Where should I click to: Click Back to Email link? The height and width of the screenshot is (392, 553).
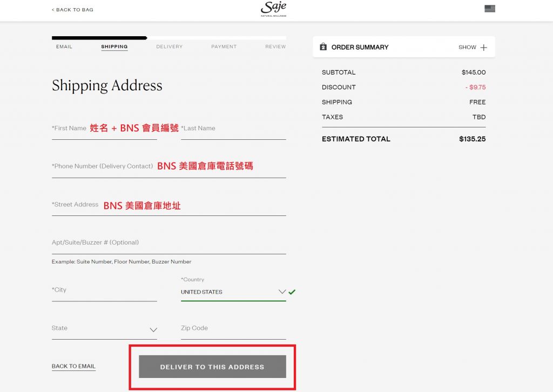pos(73,366)
